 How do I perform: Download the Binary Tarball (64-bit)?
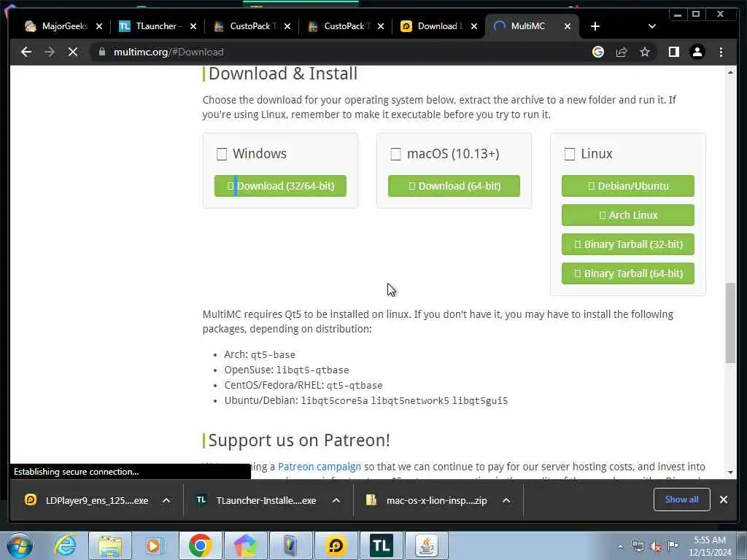(628, 273)
